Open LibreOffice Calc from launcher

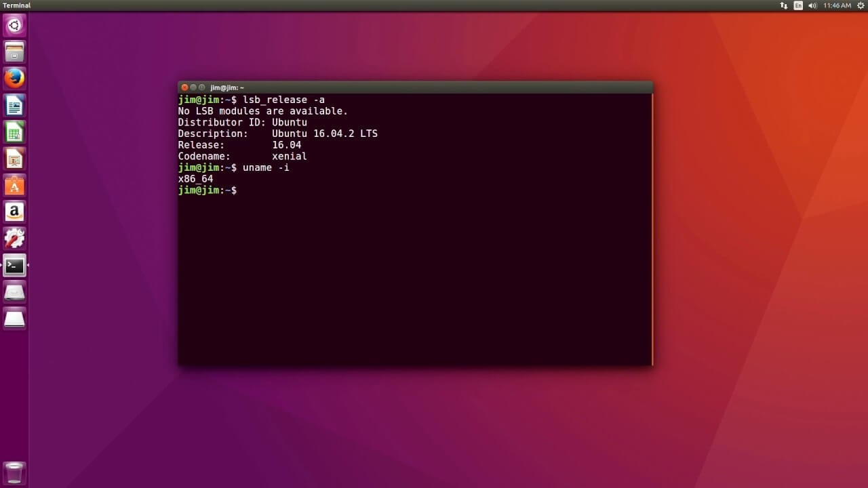tap(14, 132)
